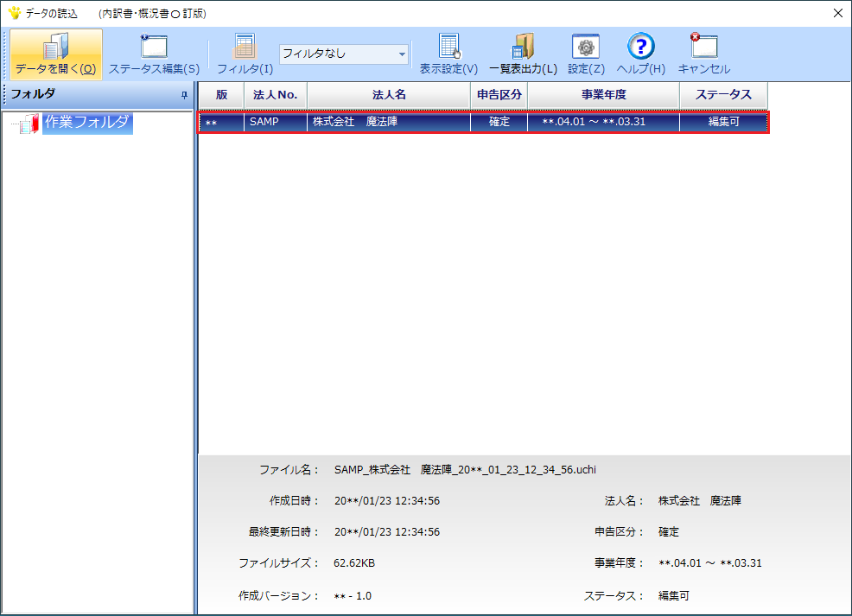852x616 pixels.
Task: Close the データの読込 window
Action: 838,13
